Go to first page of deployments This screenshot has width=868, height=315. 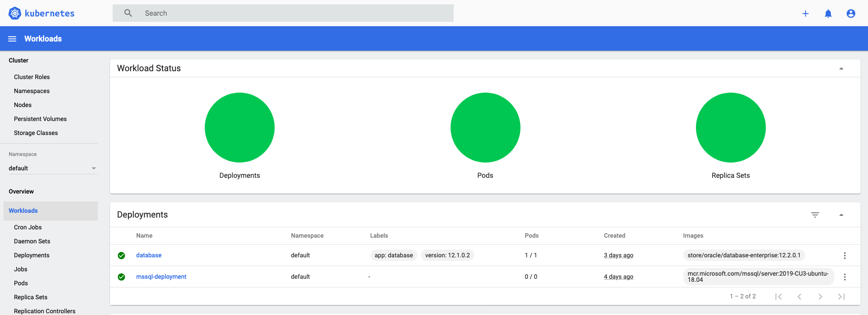pyautogui.click(x=778, y=297)
